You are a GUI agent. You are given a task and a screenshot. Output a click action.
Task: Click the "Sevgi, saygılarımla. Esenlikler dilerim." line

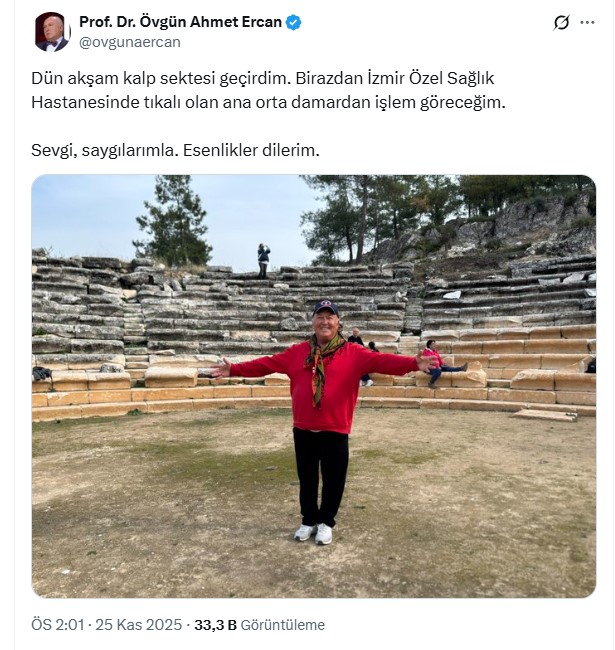tap(174, 150)
